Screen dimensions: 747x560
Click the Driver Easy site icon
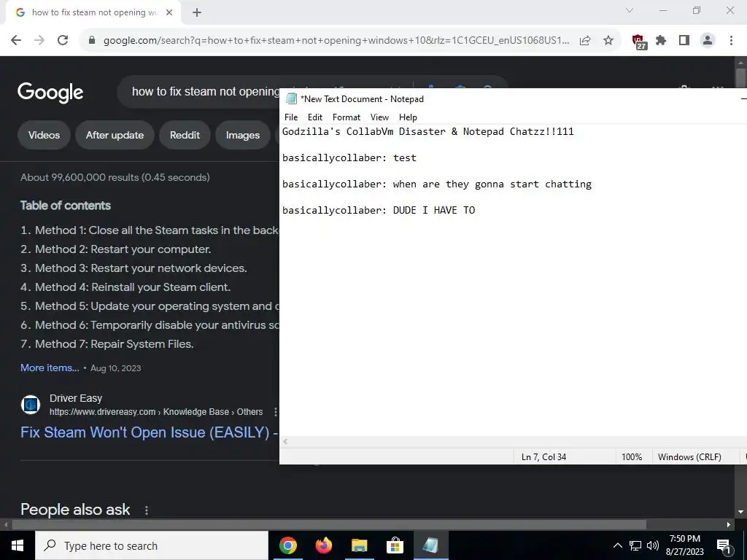(31, 405)
